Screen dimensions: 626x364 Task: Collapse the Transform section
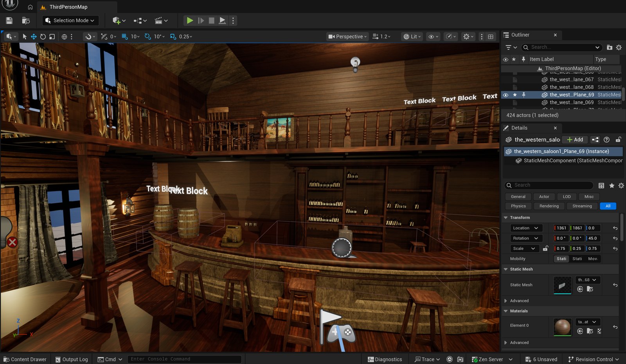[x=506, y=217]
